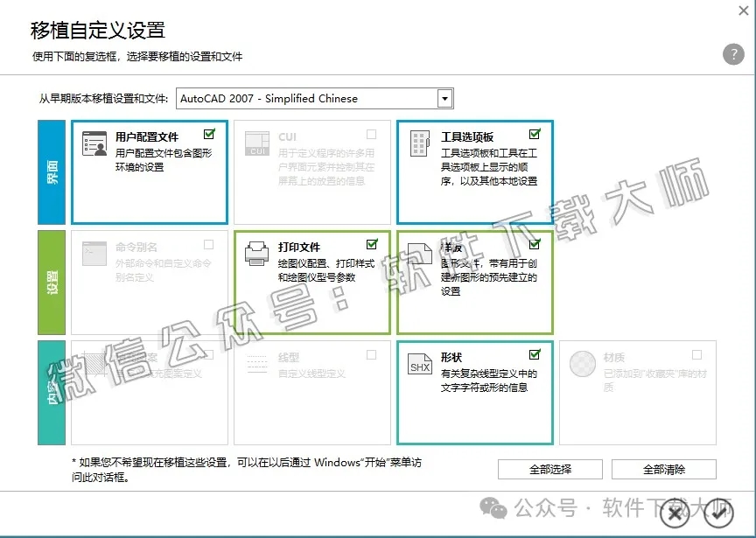Click the 打印文件 plotter printer icon
This screenshot has height=538, width=756.
tap(257, 253)
